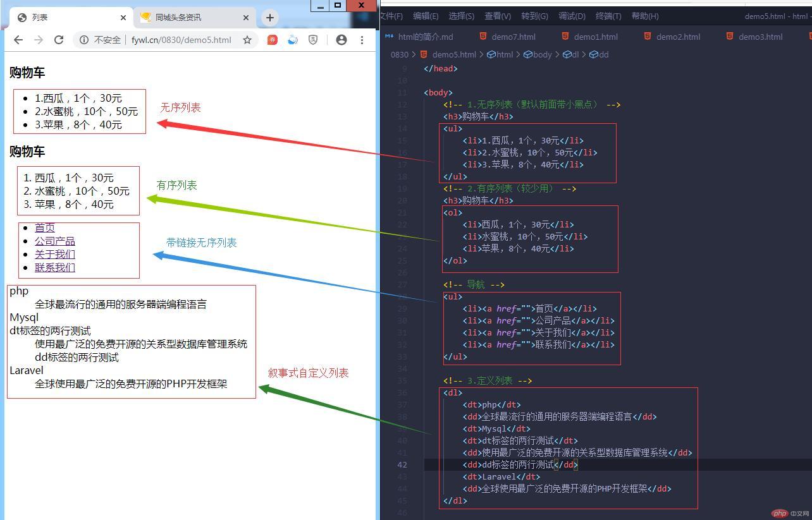Follow the 公司产品 link
The image size is (812, 520).
pyautogui.click(x=55, y=241)
